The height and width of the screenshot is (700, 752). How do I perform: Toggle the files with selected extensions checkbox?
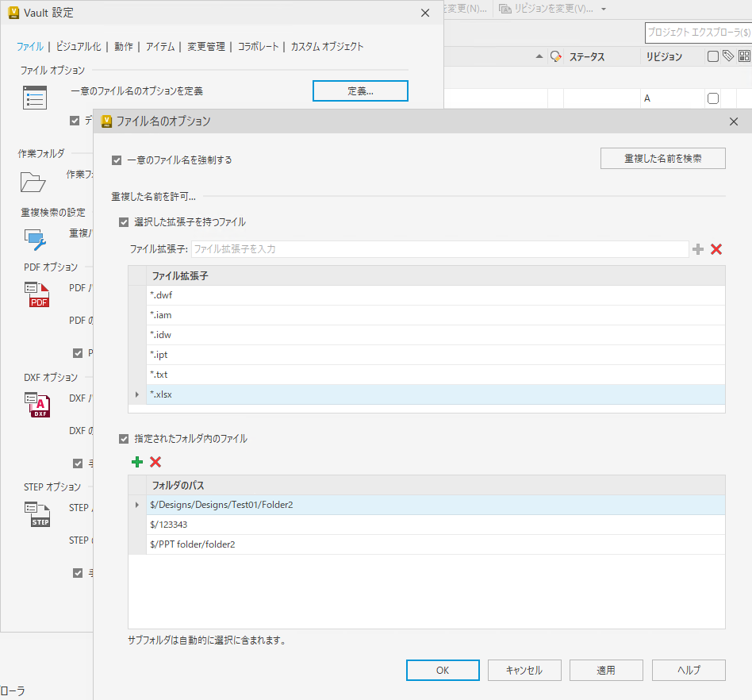124,222
